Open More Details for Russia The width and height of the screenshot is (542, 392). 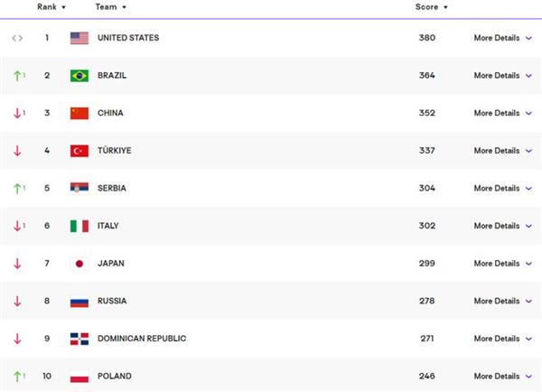502,301
